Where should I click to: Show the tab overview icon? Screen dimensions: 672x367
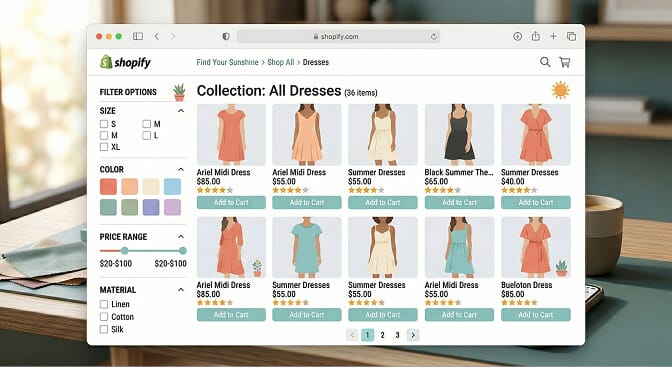tap(571, 36)
